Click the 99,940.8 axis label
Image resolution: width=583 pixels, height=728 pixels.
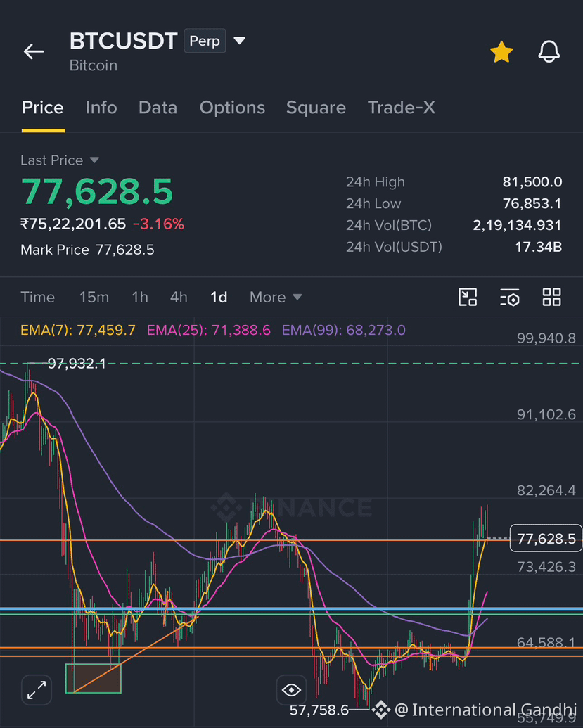coord(546,338)
